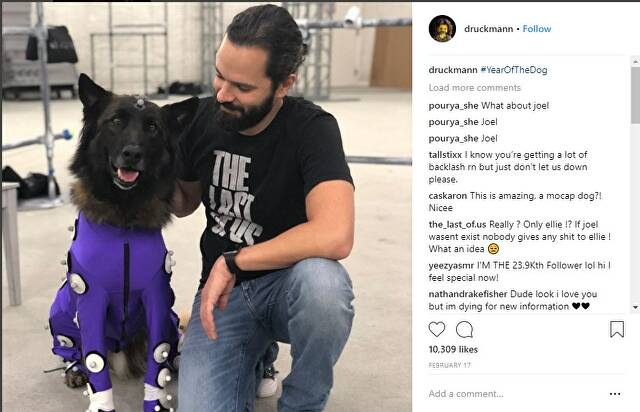Click the dog and man photo
The width and height of the screenshot is (640, 412).
207,207
